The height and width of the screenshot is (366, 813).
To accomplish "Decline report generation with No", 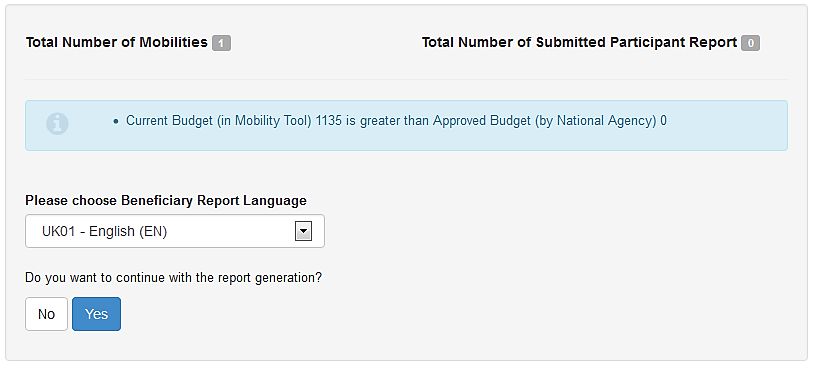I will 46,314.
